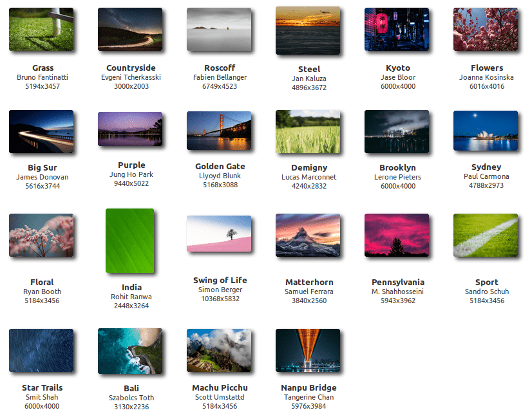Click the Machu Picchu title label
Image resolution: width=532 pixels, height=417 pixels.
click(x=220, y=388)
